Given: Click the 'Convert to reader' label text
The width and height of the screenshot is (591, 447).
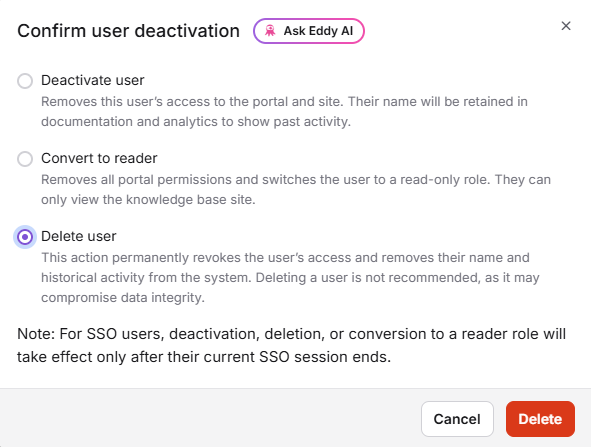Looking at the screenshot, I should 99,158.
